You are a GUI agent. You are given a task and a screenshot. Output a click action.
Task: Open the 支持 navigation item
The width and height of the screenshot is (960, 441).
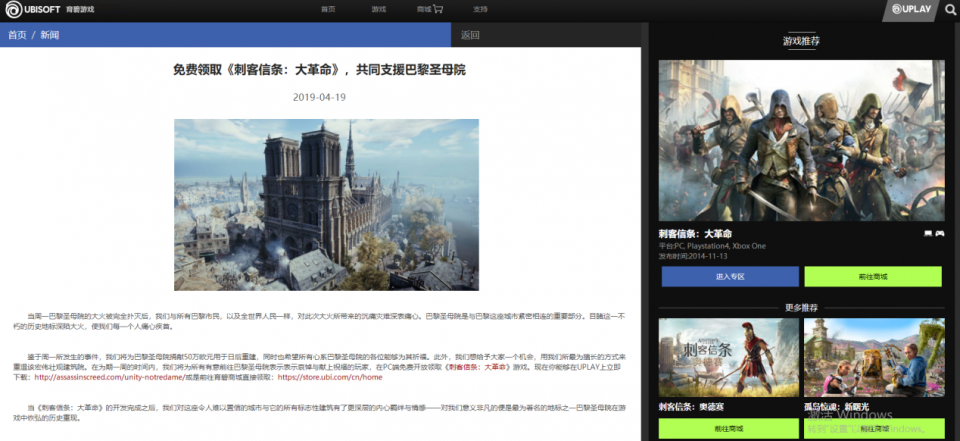click(480, 9)
